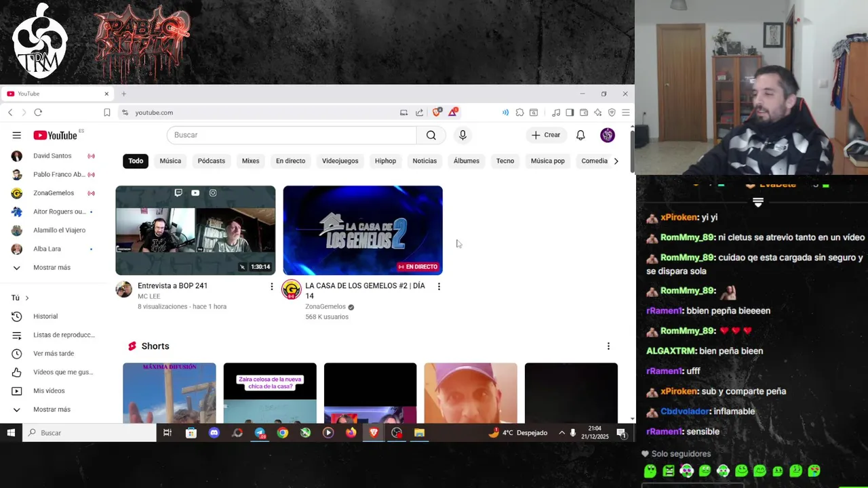868x488 pixels.
Task: Open the Brave VPN shield icon
Action: (x=612, y=113)
